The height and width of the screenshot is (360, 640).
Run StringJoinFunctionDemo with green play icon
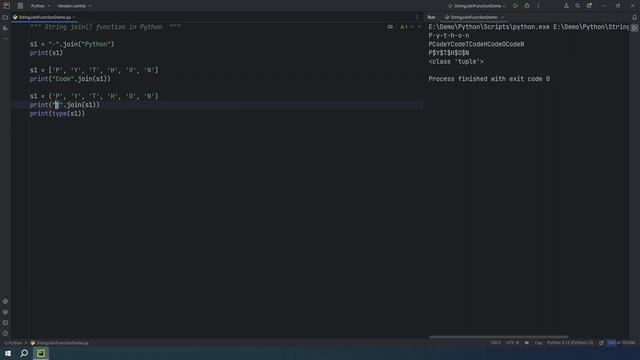click(515, 6)
